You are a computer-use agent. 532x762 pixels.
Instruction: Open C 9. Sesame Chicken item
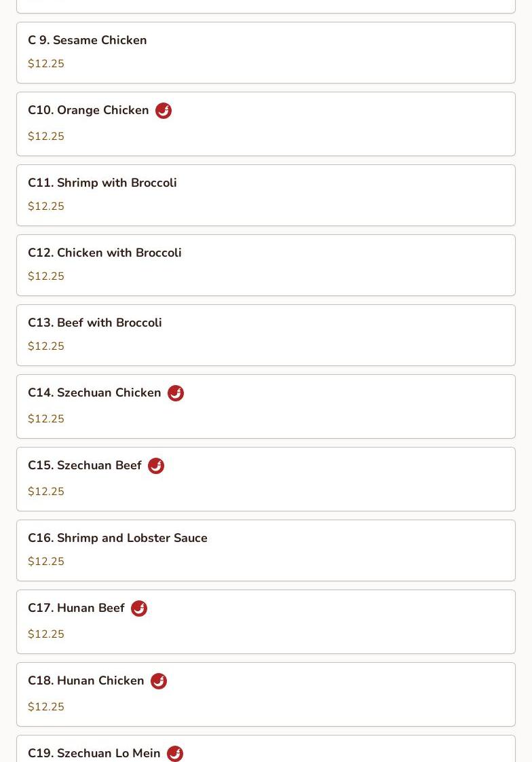[88, 40]
